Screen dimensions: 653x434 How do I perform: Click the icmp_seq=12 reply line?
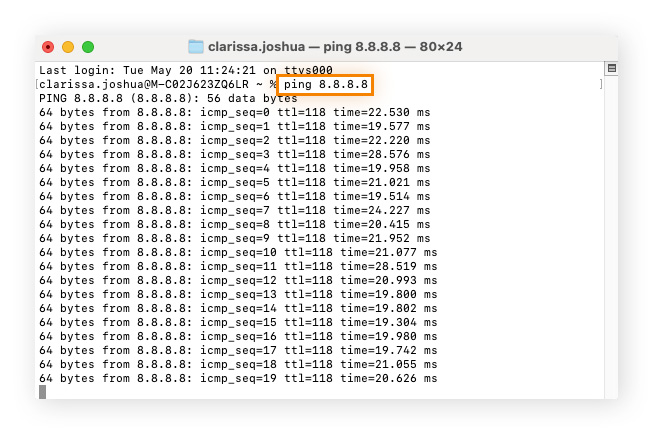pyautogui.click(x=238, y=280)
